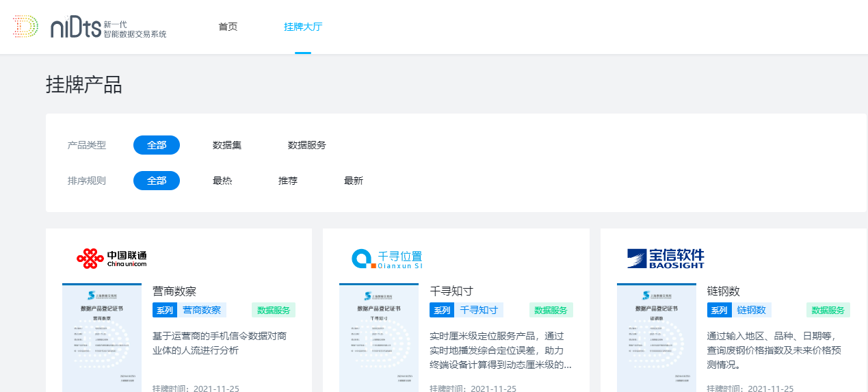Sort products by 最热

tap(222, 181)
